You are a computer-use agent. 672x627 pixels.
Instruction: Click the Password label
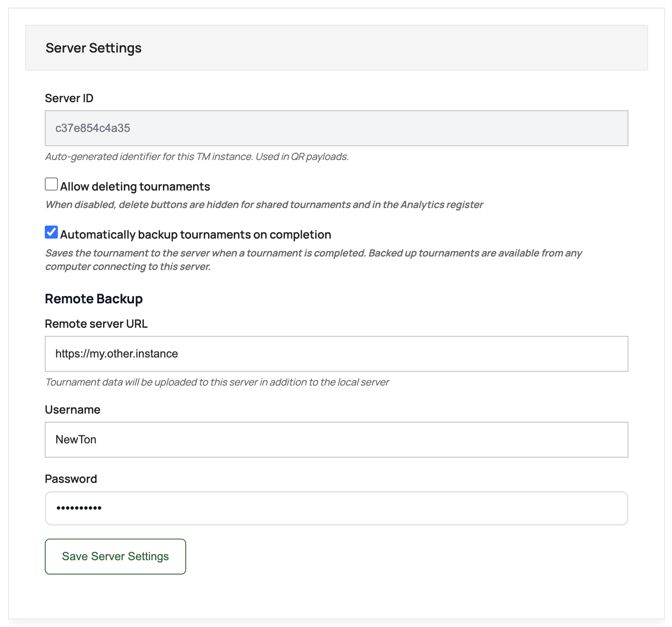click(71, 479)
